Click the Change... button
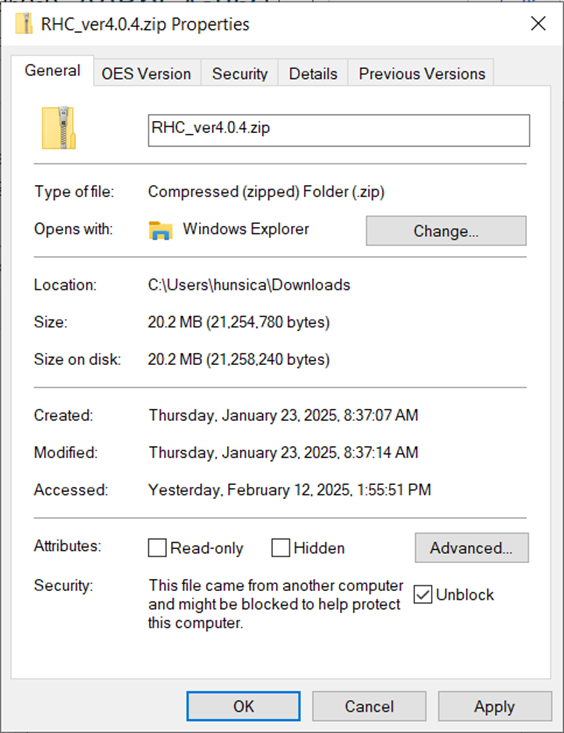 pos(446,230)
